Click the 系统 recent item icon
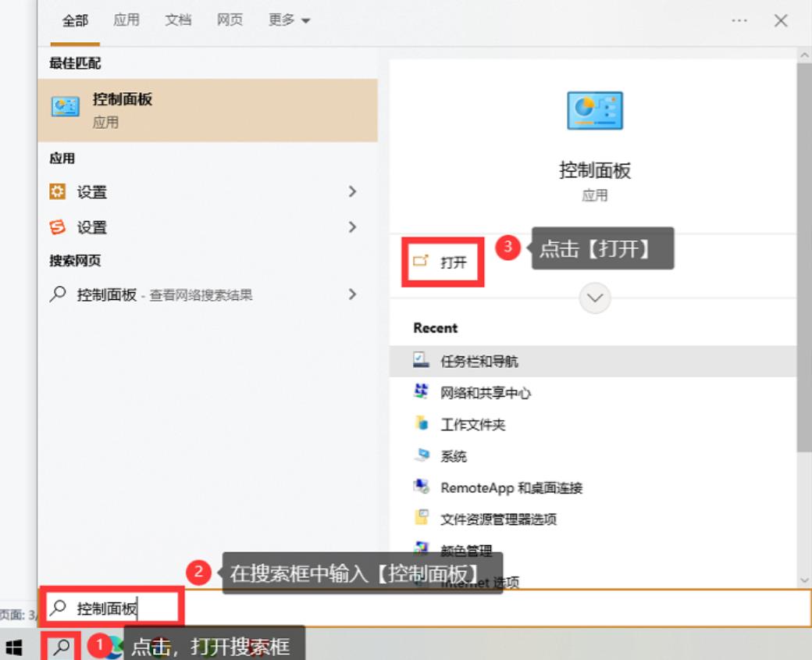 click(421, 455)
